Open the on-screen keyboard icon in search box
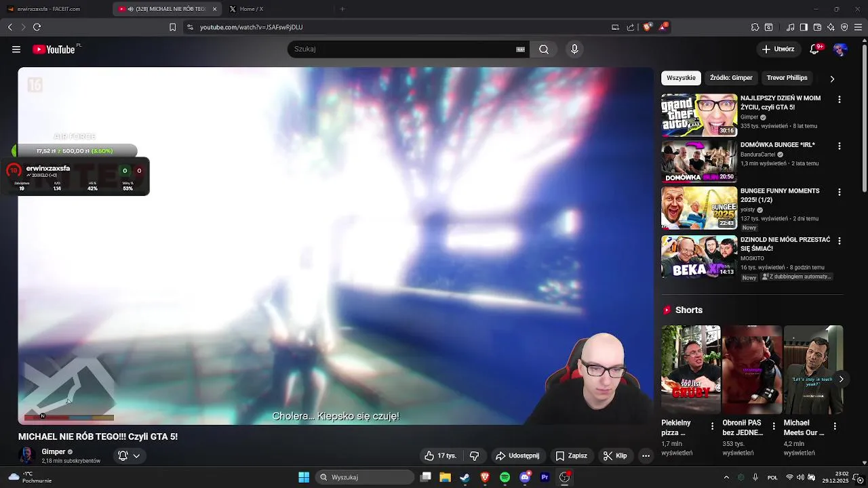 [521, 49]
